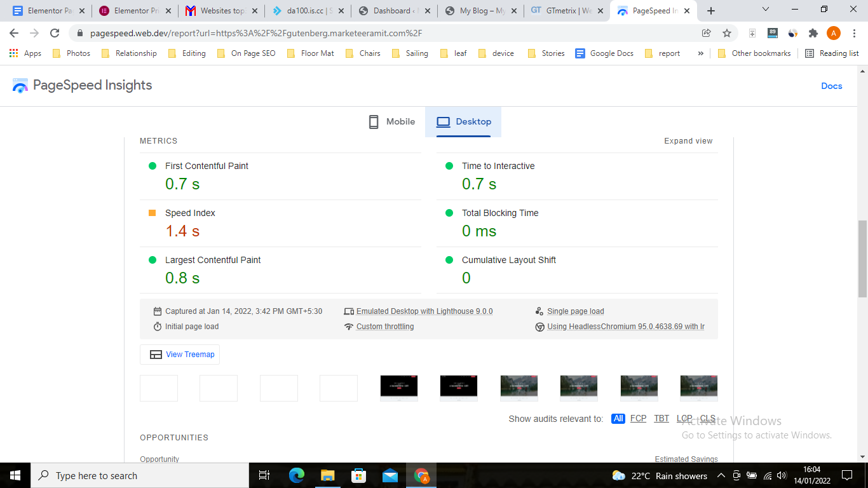This screenshot has height=488, width=868.
Task: Click the address bar URL
Action: click(256, 33)
